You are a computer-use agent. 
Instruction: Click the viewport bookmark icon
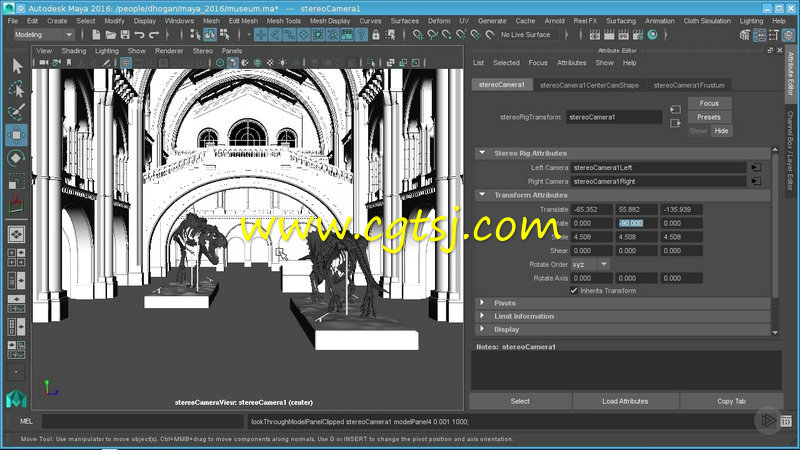[x=69, y=63]
